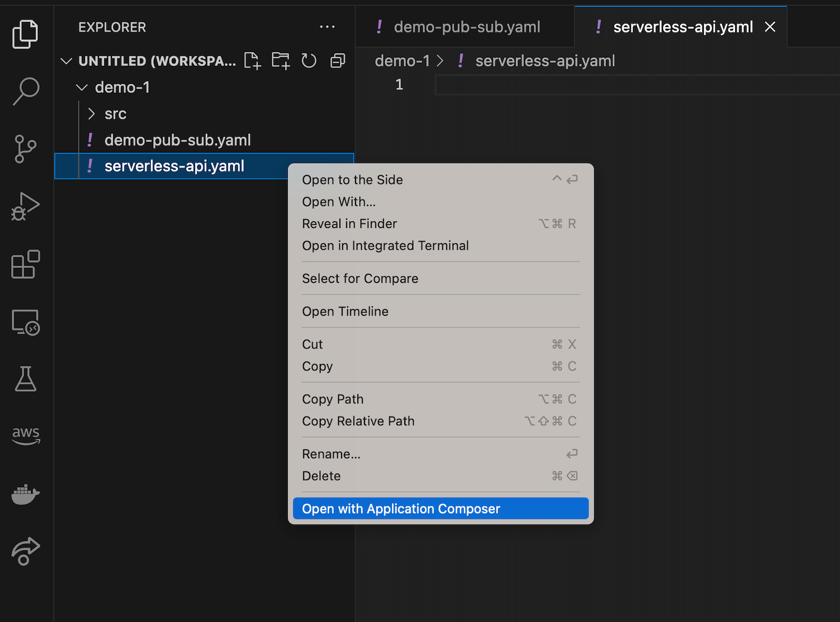Collapse the Untitled Workspace section
840x622 pixels.
click(x=67, y=61)
